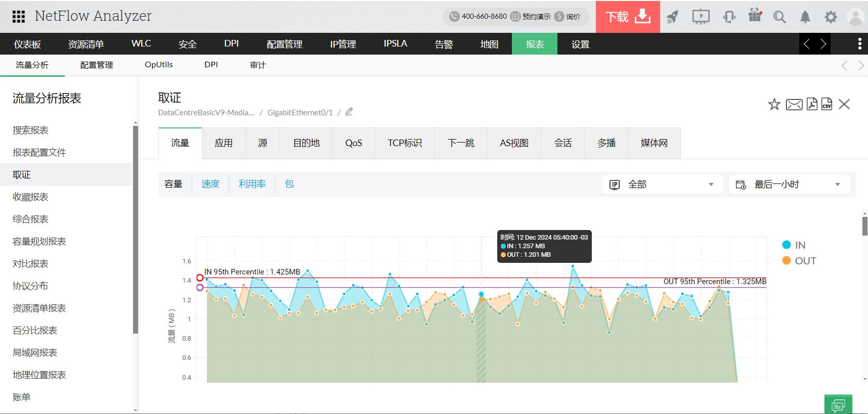Open the three-dot overflow menu
Screen dimensions: 868x414
point(859,44)
